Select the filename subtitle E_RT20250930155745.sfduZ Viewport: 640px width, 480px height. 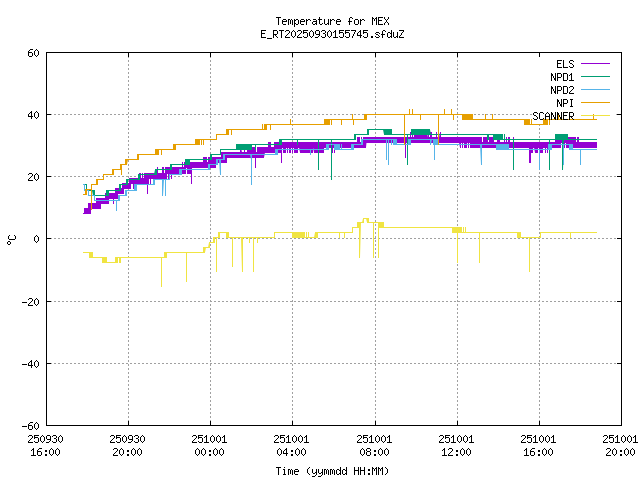pos(332,34)
